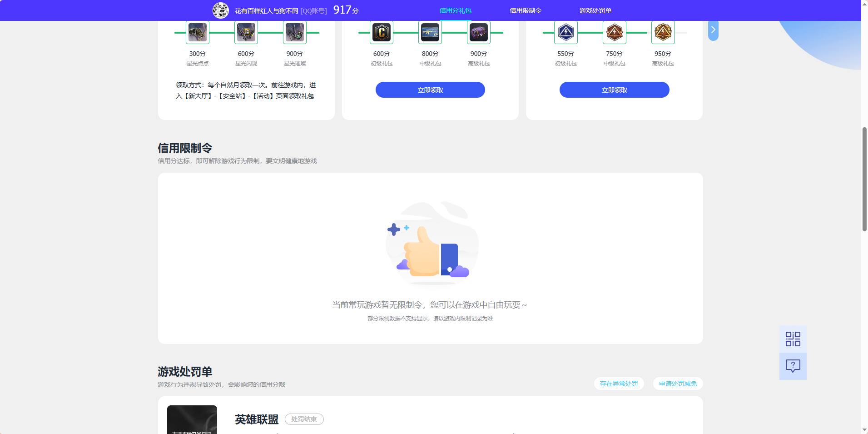Click the scrollbar up arrow
Viewport: 868px width, 434px height.
coord(864,4)
